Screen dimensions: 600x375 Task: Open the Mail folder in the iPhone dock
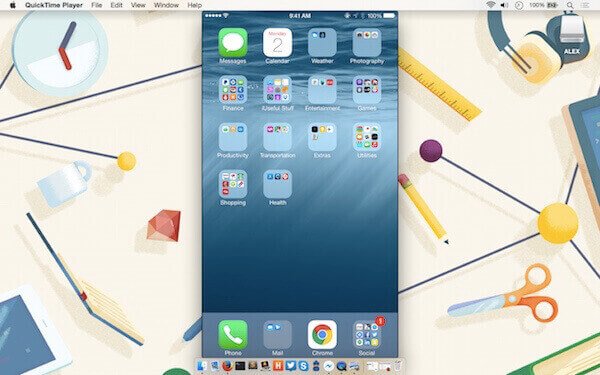[x=277, y=335]
